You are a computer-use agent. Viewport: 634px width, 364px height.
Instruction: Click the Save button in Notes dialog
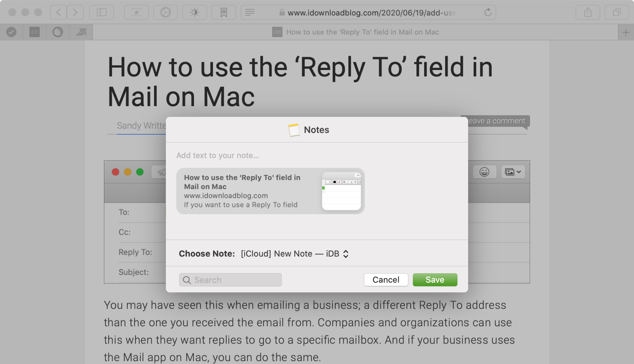435,279
